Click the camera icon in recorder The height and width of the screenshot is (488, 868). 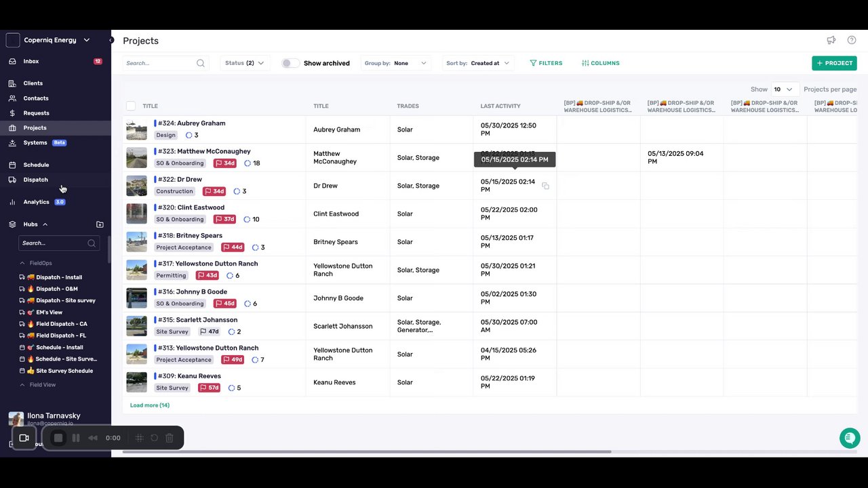[24, 438]
